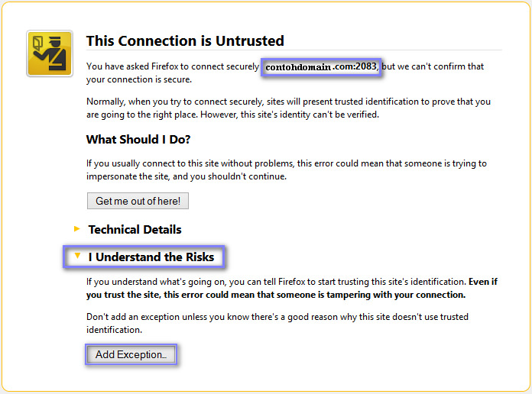Click the "This Connection is Untrusted" title
This screenshot has height=394, width=532.
pos(185,41)
